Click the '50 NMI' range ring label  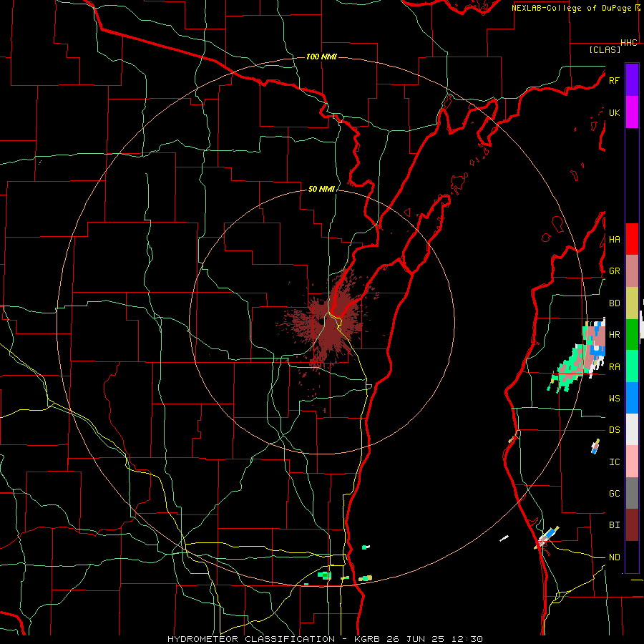pos(321,189)
